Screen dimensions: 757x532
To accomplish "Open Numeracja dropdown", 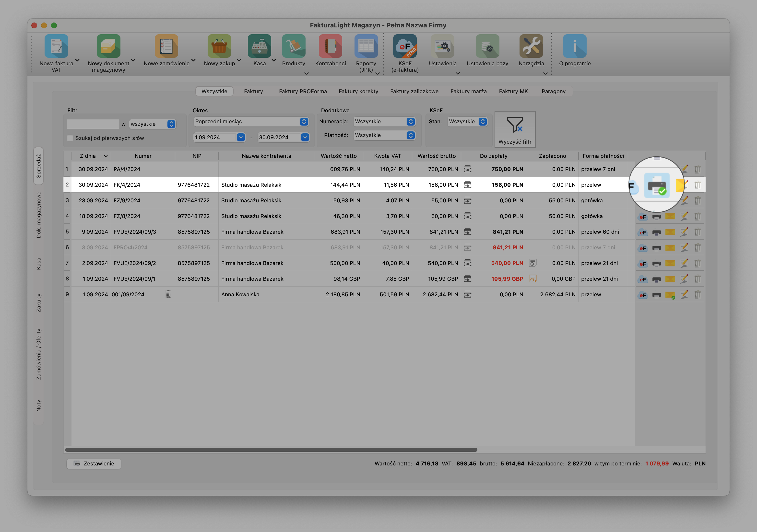I will 384,122.
